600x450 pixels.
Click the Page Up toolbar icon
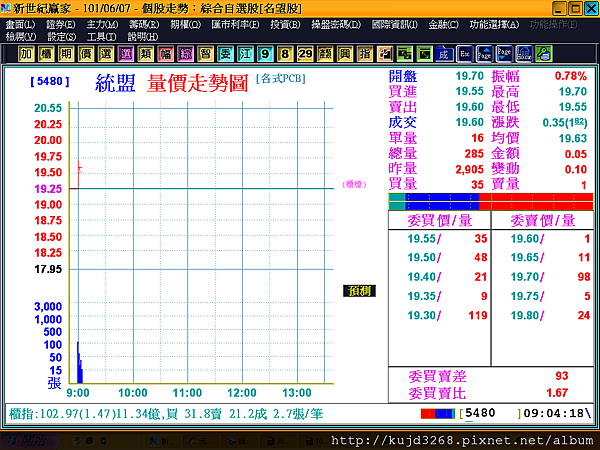pyautogui.click(x=484, y=54)
